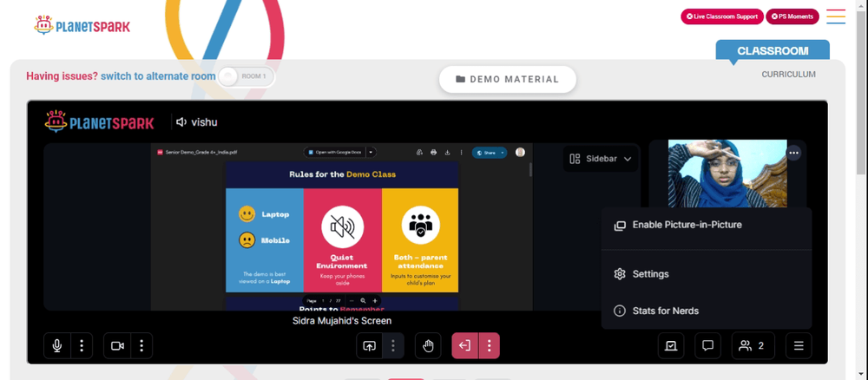Click the Sidra Mujahid's Screen label
This screenshot has height=380, width=868.
(x=341, y=321)
